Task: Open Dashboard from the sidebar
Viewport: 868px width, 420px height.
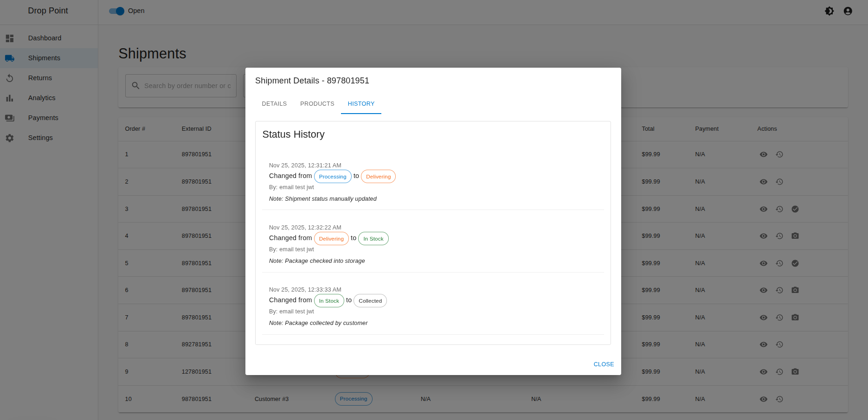Action: pyautogui.click(x=45, y=38)
